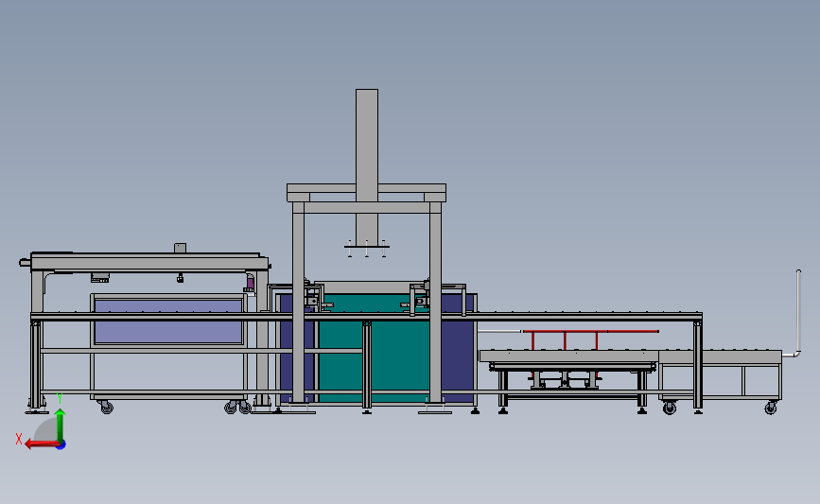The width and height of the screenshot is (820, 504).
Task: Click the green Y axis arrow of triad
Action: click(61, 426)
